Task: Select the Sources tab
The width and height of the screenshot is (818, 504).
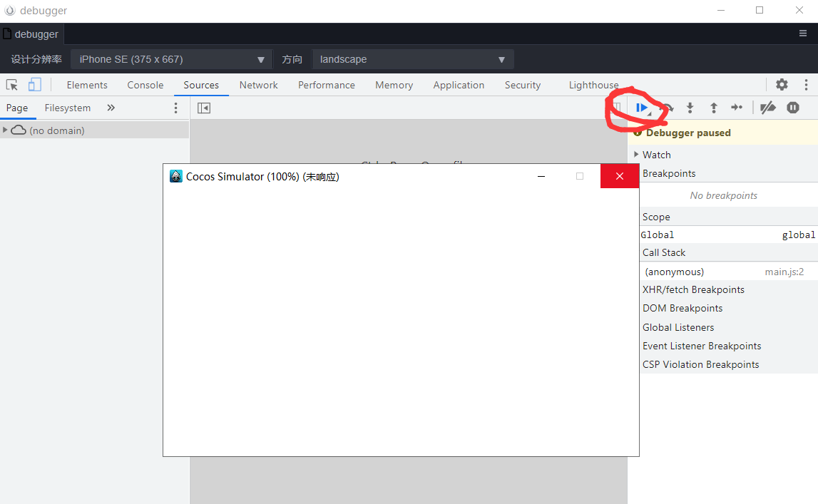Action: [201, 85]
